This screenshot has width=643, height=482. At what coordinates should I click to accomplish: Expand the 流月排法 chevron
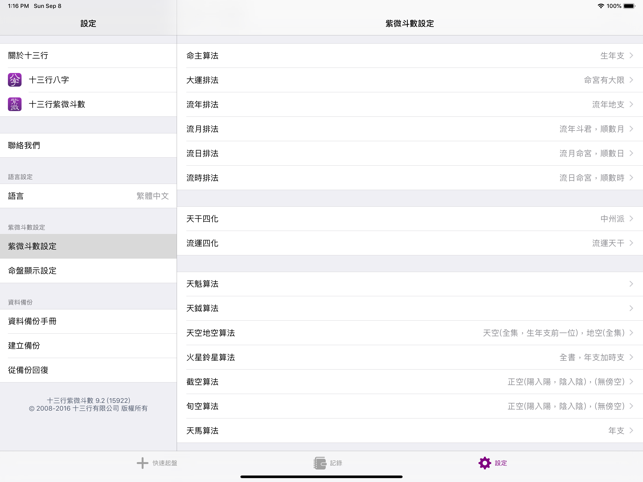(x=631, y=129)
